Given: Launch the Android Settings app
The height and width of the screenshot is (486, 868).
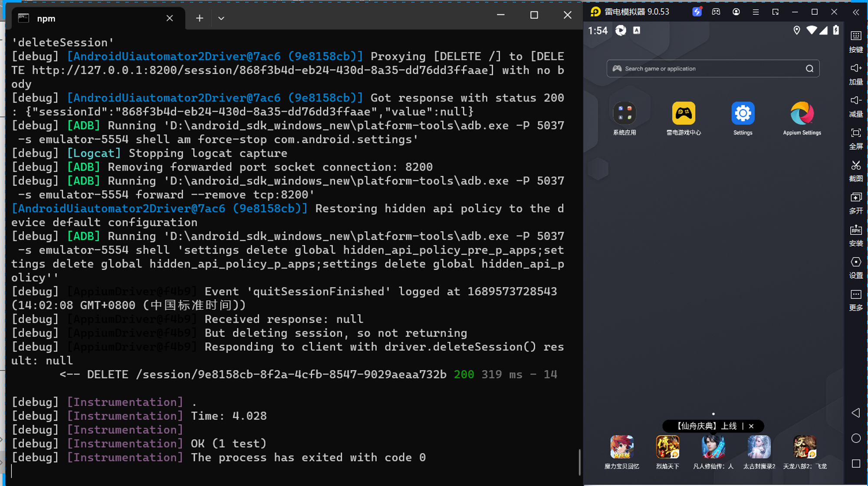Looking at the screenshot, I should [743, 114].
